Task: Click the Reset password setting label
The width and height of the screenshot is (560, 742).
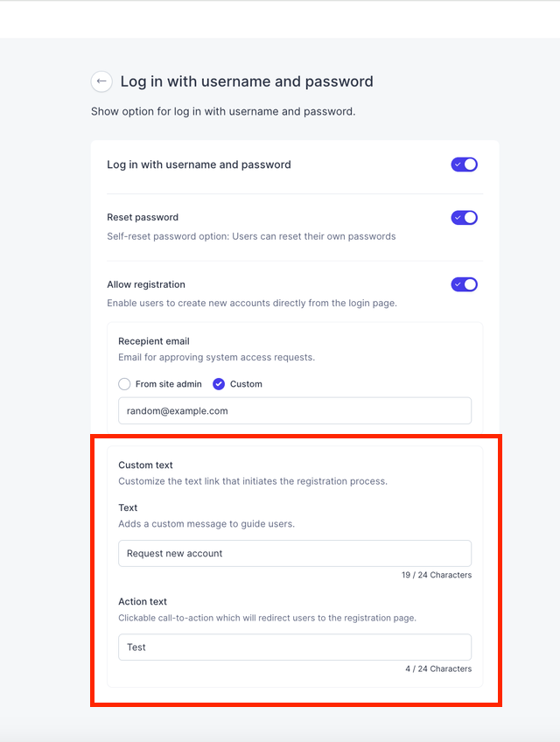Action: pos(143,217)
